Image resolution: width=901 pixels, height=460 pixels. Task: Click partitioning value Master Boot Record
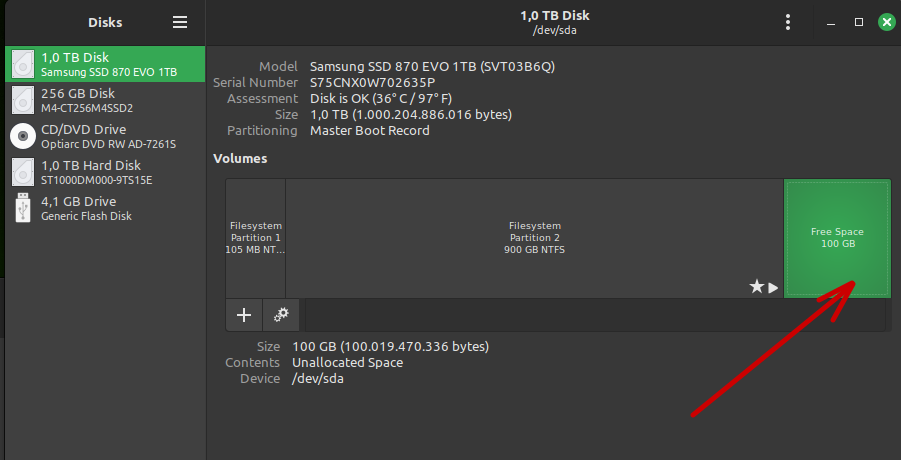coord(369,130)
